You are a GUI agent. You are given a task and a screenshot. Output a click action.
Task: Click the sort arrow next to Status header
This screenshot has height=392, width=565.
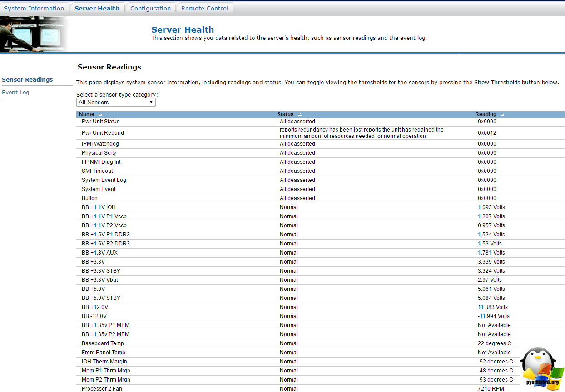pos(300,114)
